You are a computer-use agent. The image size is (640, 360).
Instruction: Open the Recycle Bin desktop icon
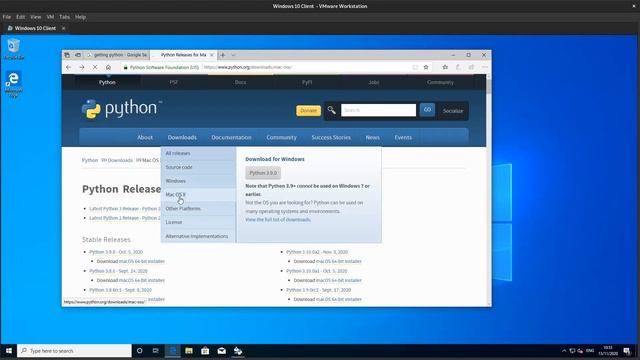pyautogui.click(x=13, y=49)
